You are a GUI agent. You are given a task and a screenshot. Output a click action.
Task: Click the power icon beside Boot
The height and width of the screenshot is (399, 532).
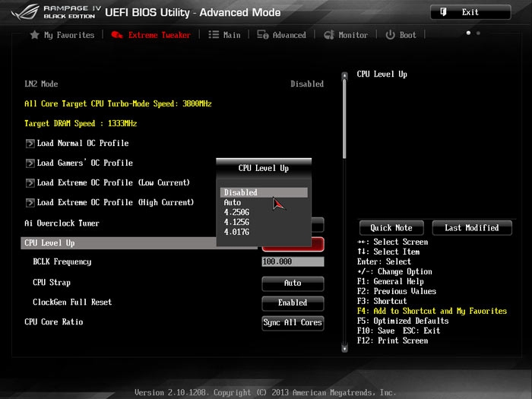click(x=390, y=35)
